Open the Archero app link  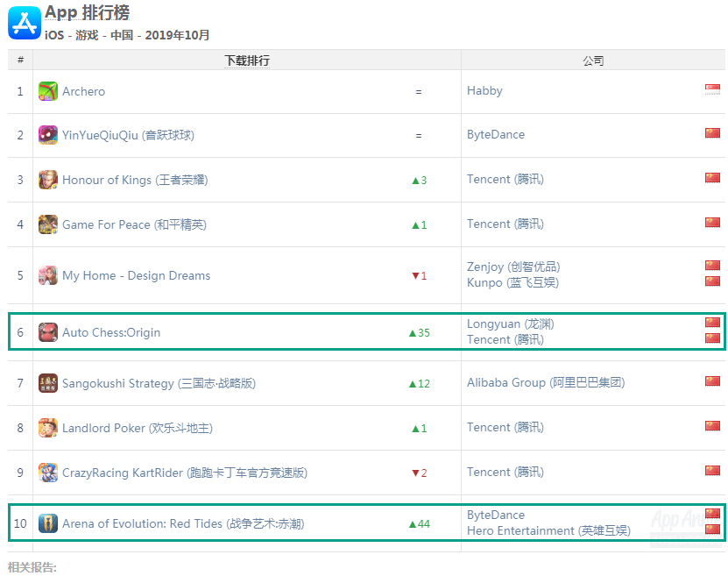[83, 91]
